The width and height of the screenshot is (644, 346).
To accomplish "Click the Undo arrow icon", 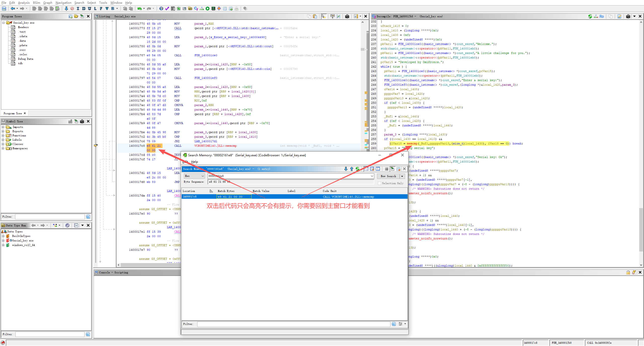I will coord(139,9).
